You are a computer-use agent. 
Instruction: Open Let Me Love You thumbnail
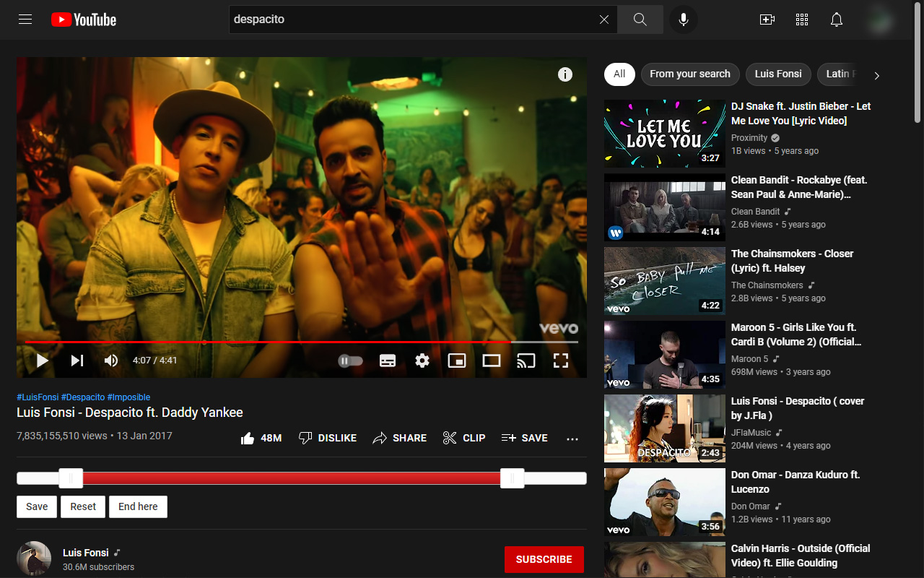click(665, 134)
